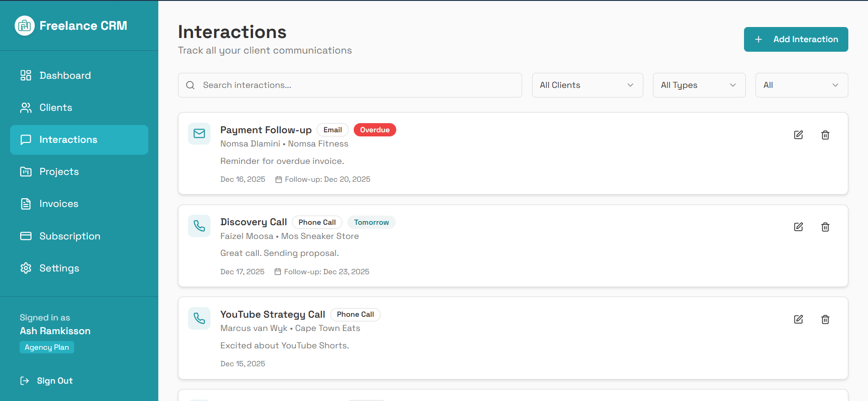The height and width of the screenshot is (401, 868).
Task: Click the Phone Call tag on YouTube Strategy Call
Action: click(356, 314)
